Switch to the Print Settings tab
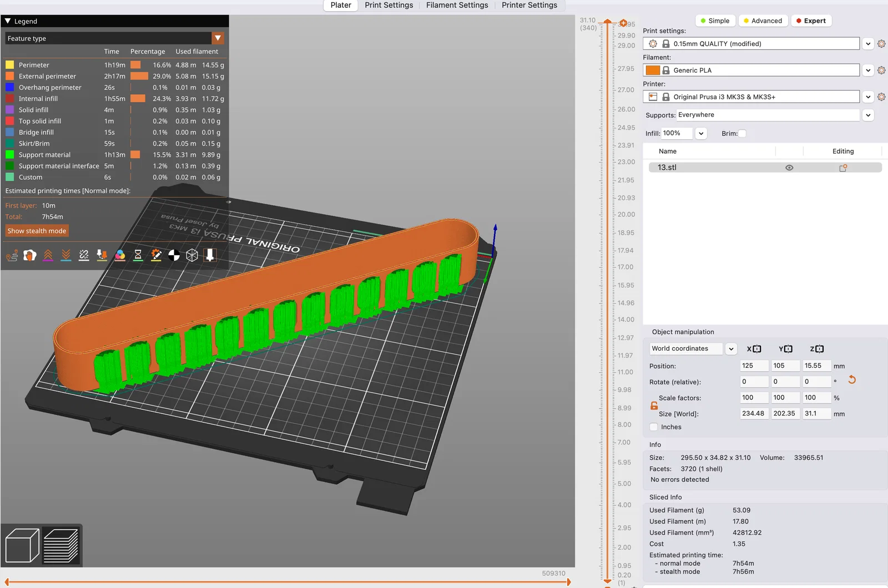Viewport: 888px width, 588px height. pos(389,5)
